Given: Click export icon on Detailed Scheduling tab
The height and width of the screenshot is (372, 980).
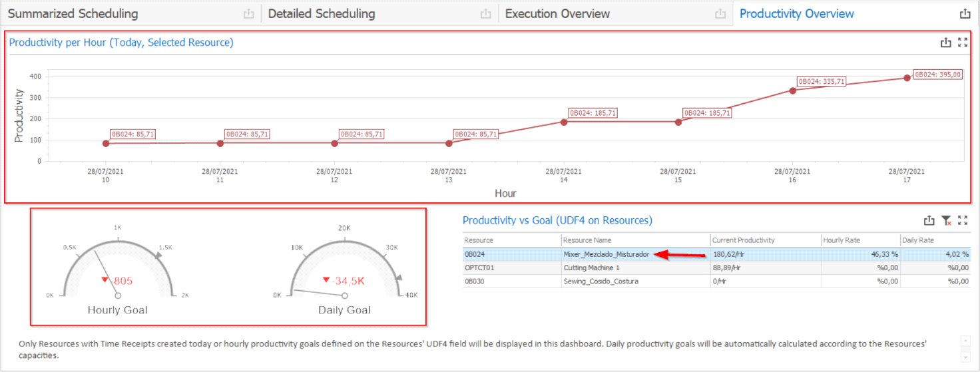Looking at the screenshot, I should [486, 14].
